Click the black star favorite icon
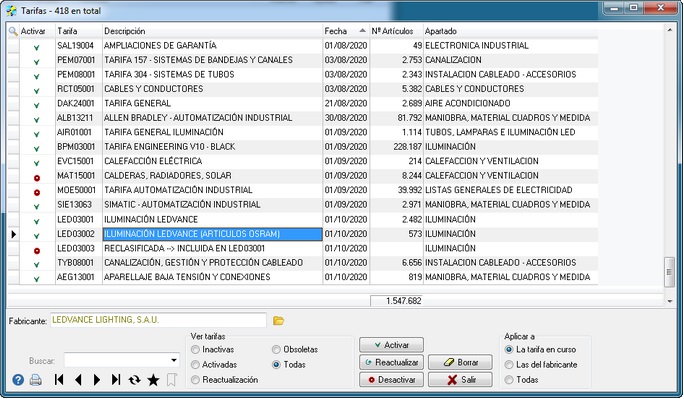Image resolution: width=684 pixels, height=399 pixels. point(153,380)
